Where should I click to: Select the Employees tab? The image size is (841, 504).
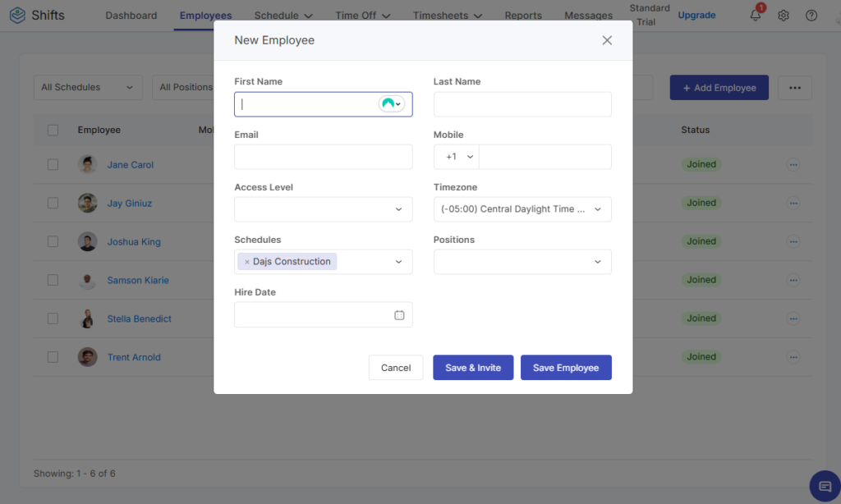pyautogui.click(x=205, y=16)
